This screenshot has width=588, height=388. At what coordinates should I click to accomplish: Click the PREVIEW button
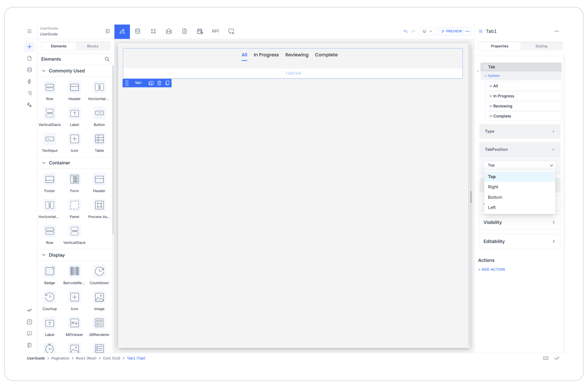coord(451,31)
